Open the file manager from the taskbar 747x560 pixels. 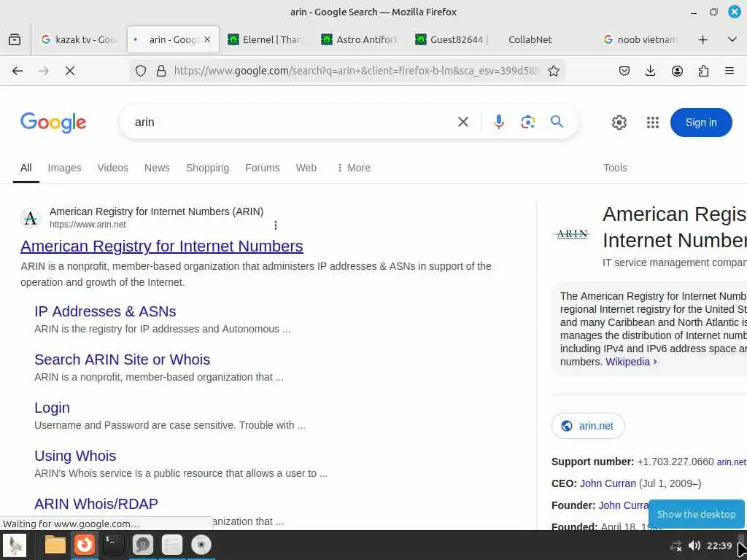click(55, 545)
